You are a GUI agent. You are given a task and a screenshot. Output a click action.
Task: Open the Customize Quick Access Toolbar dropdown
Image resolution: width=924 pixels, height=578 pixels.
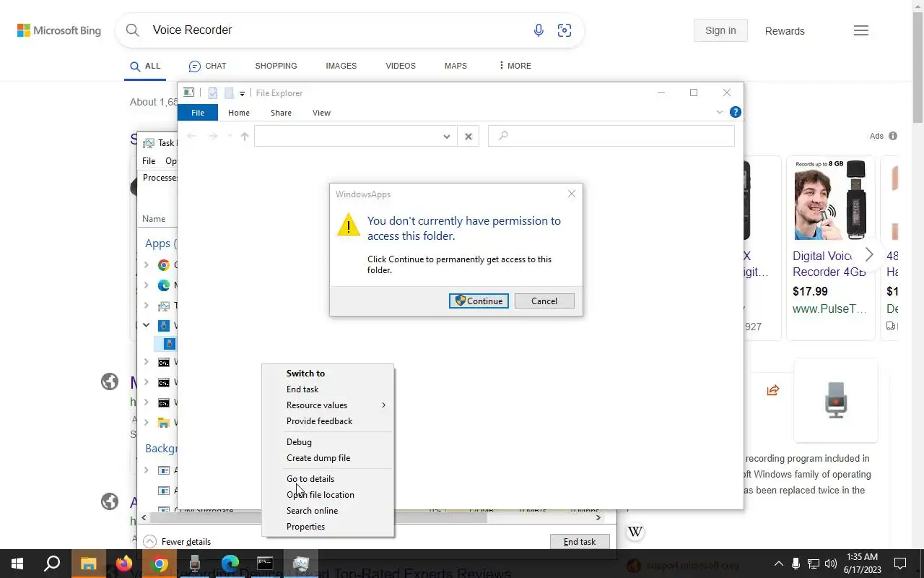pos(242,93)
